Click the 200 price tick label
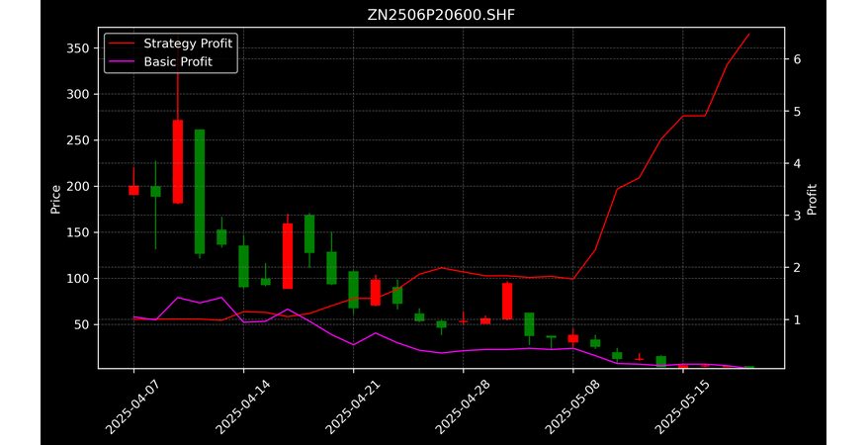Screen dimensions: 868x445 tap(77, 187)
